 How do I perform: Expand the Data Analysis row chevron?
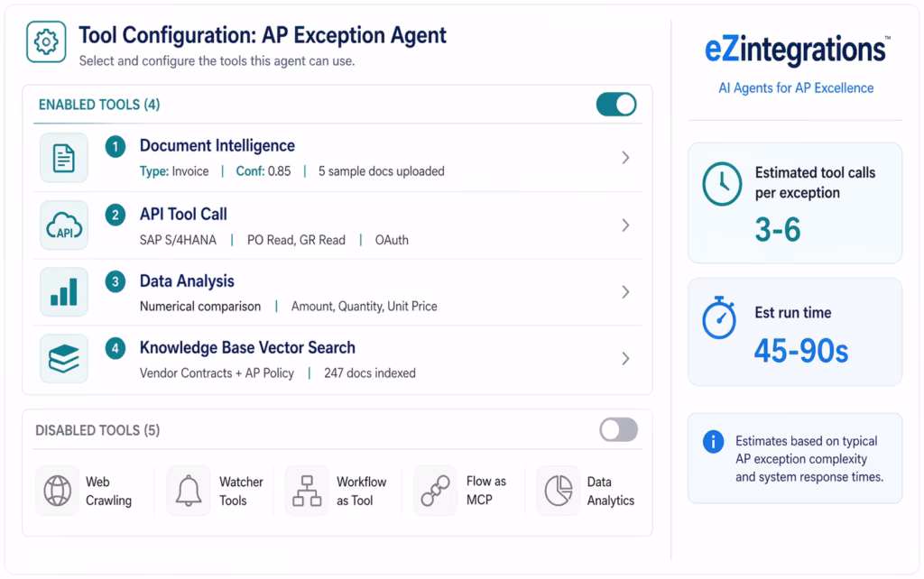pyautogui.click(x=626, y=292)
